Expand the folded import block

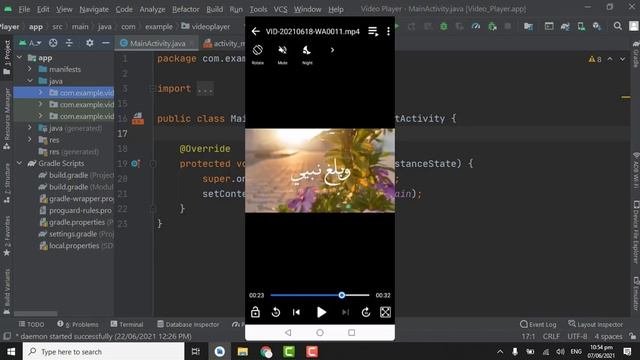[x=205, y=89]
